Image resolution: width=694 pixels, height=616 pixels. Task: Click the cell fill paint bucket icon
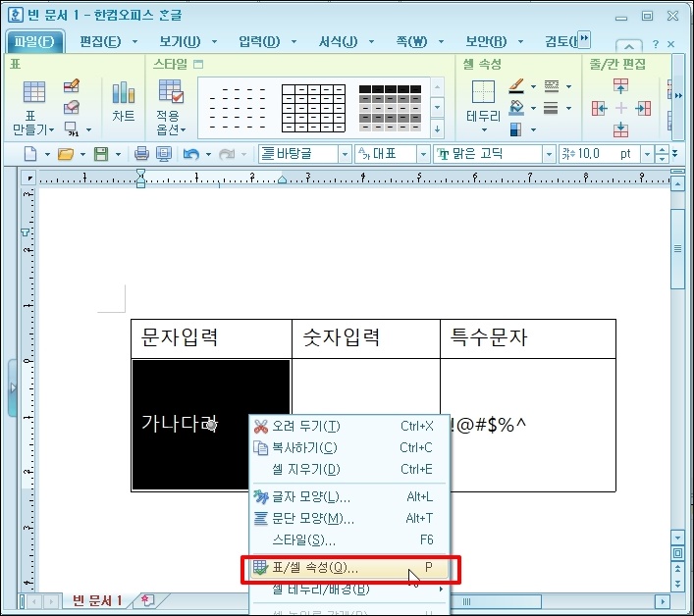(516, 108)
